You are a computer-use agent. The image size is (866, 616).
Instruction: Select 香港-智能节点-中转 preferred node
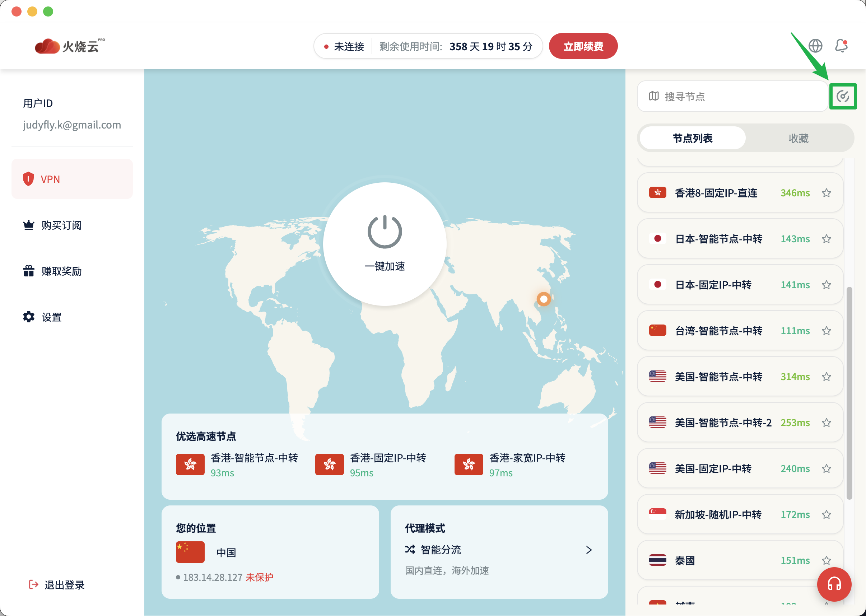pos(237,465)
